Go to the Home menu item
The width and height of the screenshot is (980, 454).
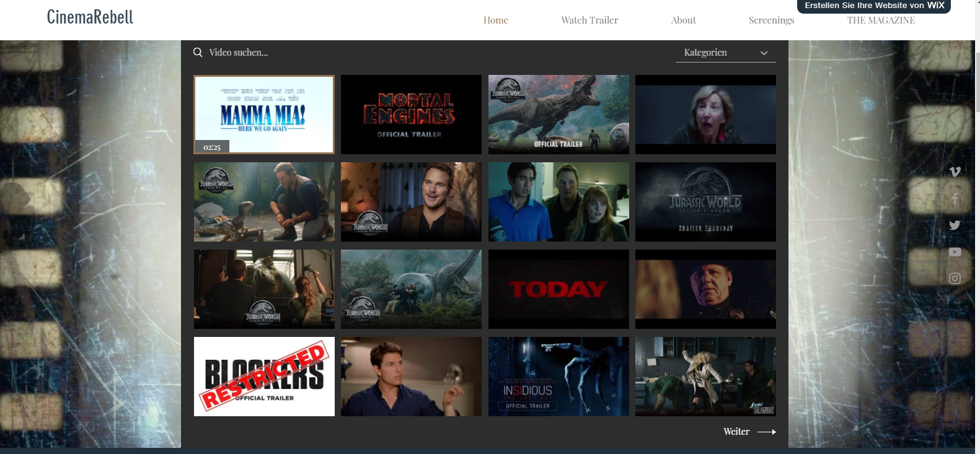coord(496,20)
